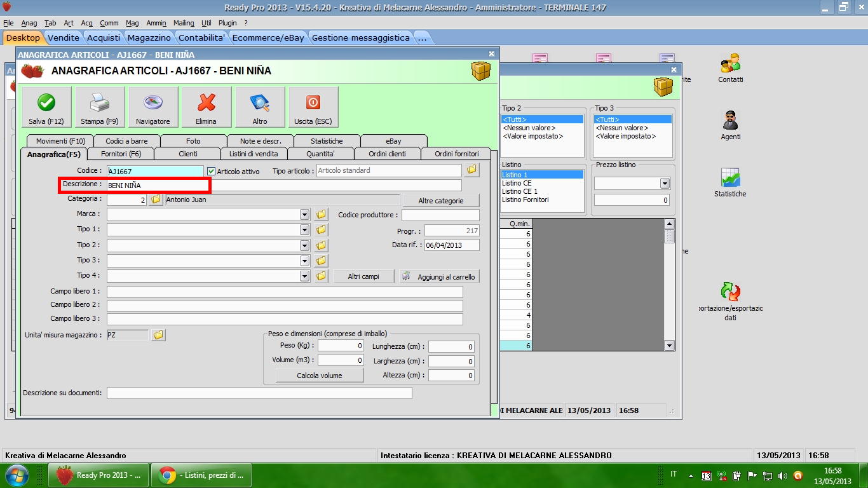Click Aggiungi al carrello button

(x=439, y=276)
